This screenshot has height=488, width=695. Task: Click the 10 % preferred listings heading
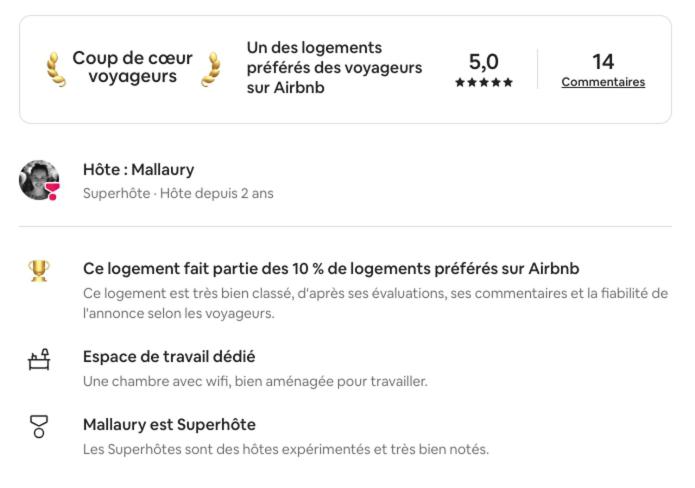coord(331,269)
